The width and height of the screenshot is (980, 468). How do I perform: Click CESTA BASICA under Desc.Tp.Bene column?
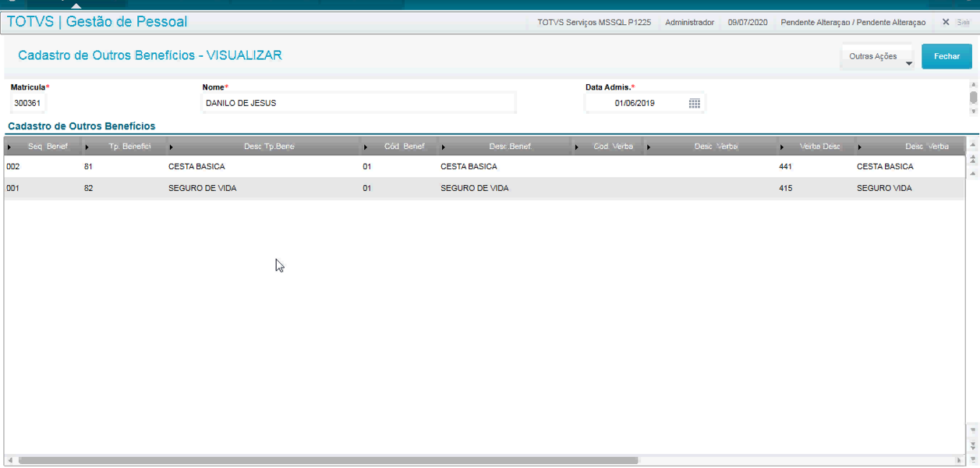196,167
